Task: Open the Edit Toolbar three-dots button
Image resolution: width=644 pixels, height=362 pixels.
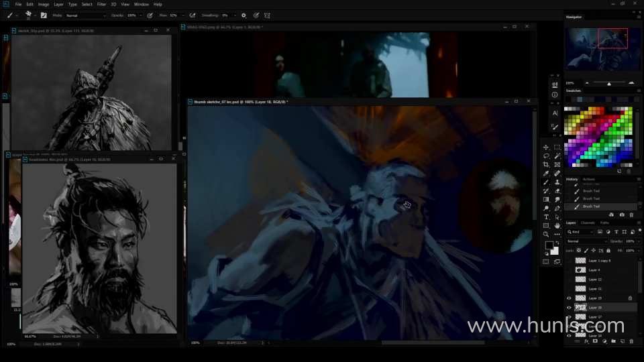Action: click(x=557, y=235)
